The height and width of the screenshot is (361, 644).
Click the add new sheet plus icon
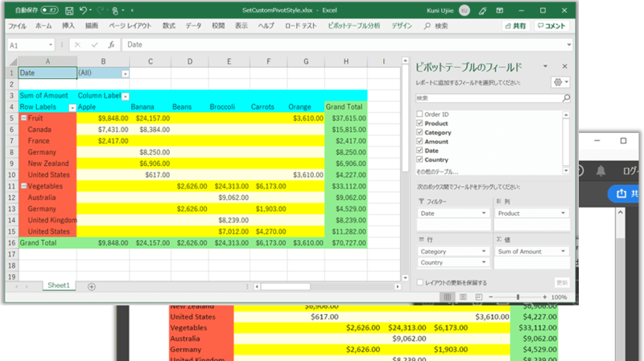pos(91,286)
